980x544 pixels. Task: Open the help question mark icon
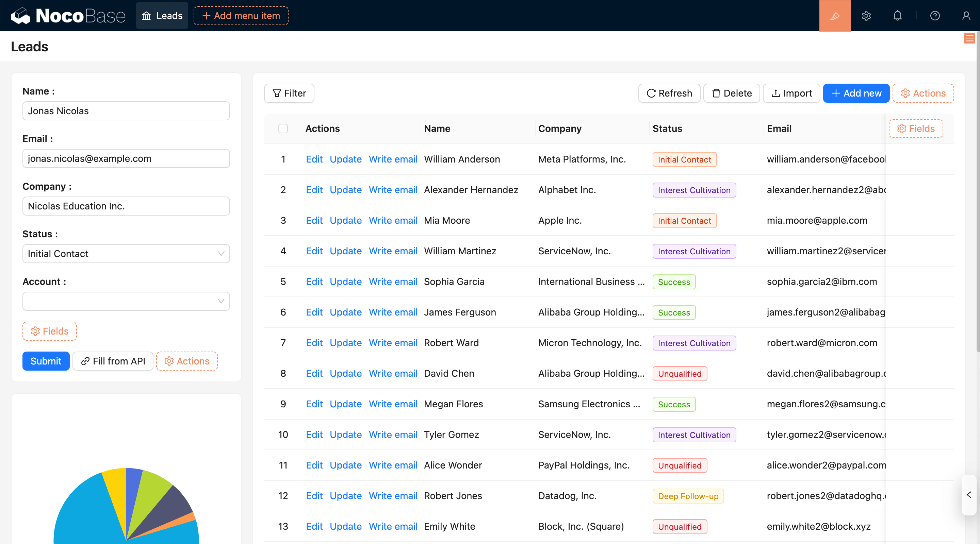pyautogui.click(x=935, y=16)
